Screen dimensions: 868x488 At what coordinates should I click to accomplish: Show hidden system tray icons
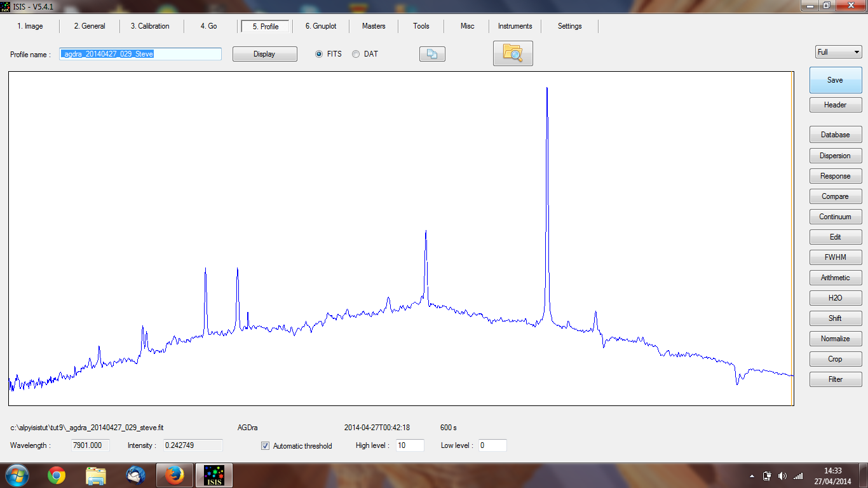(x=752, y=476)
